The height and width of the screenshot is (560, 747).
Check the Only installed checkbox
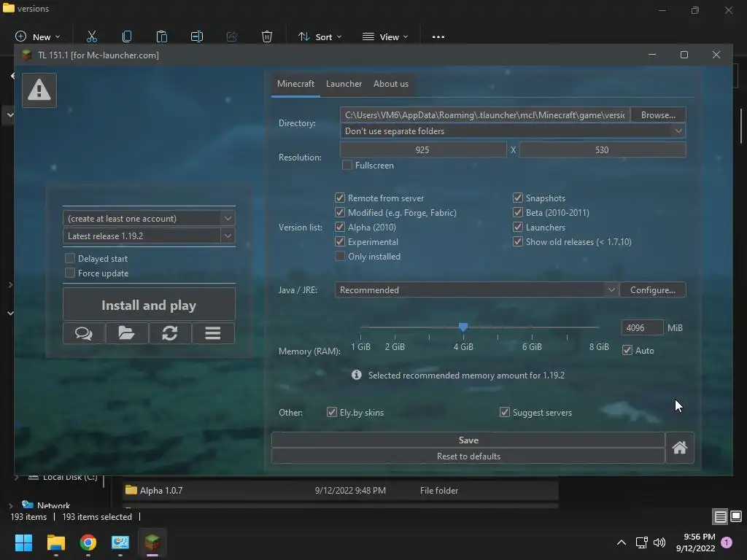340,256
